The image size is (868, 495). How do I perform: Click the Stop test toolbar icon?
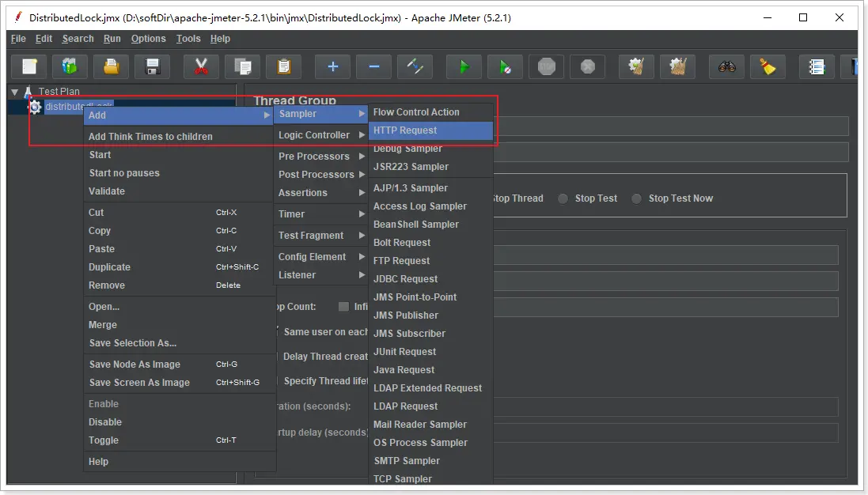point(547,67)
